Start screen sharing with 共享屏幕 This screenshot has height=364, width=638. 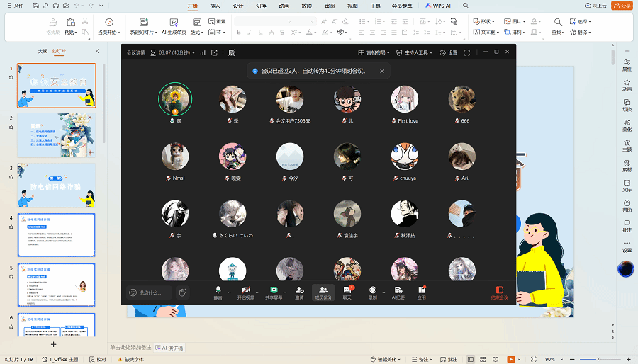click(x=273, y=292)
